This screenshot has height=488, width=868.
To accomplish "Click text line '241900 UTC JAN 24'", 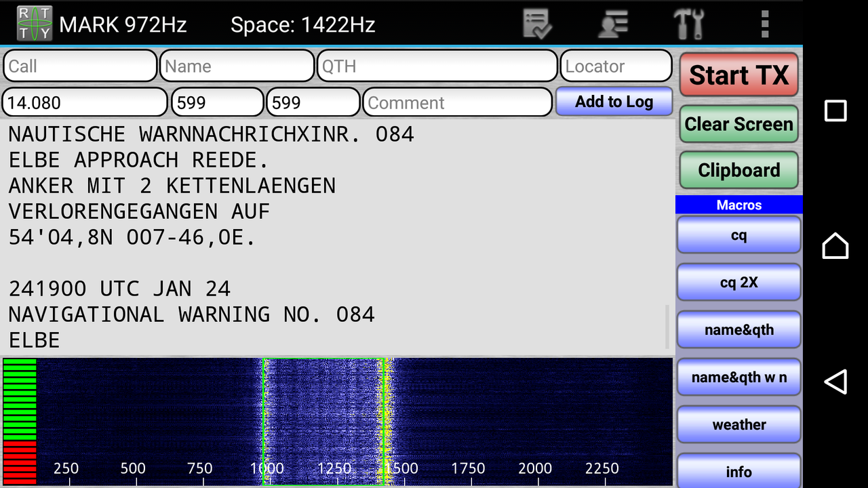I will coord(119,289).
